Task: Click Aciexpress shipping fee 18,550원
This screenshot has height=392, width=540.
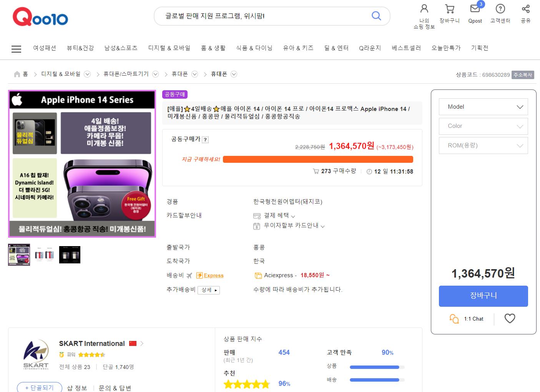Action: click(x=315, y=275)
